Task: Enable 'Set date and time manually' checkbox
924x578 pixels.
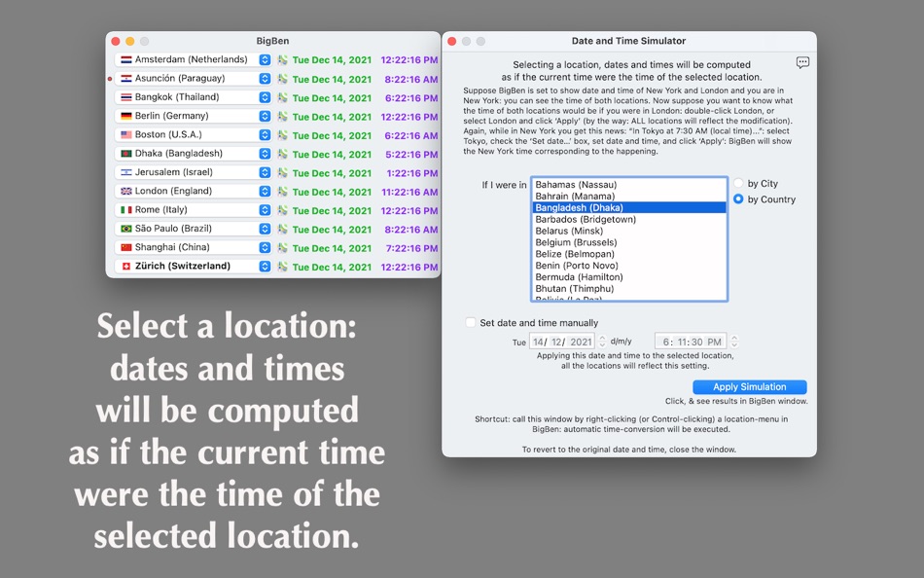Action: click(x=470, y=323)
